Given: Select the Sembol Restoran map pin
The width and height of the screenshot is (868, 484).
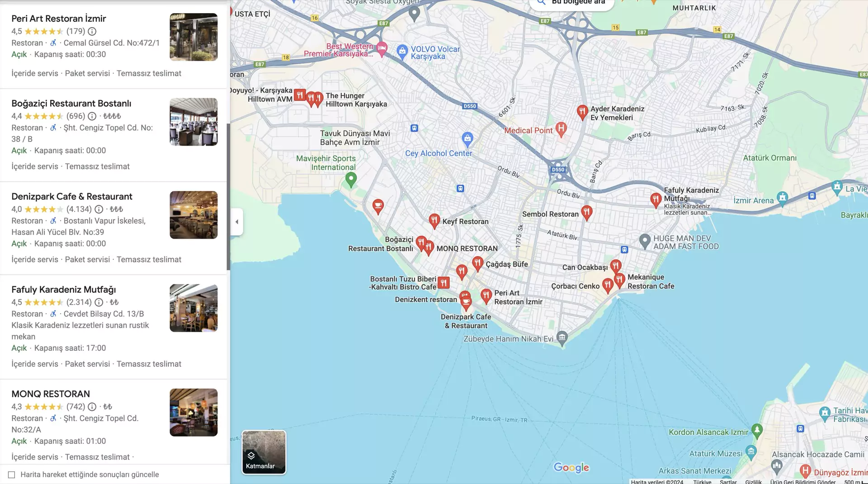Looking at the screenshot, I should pos(587,212).
